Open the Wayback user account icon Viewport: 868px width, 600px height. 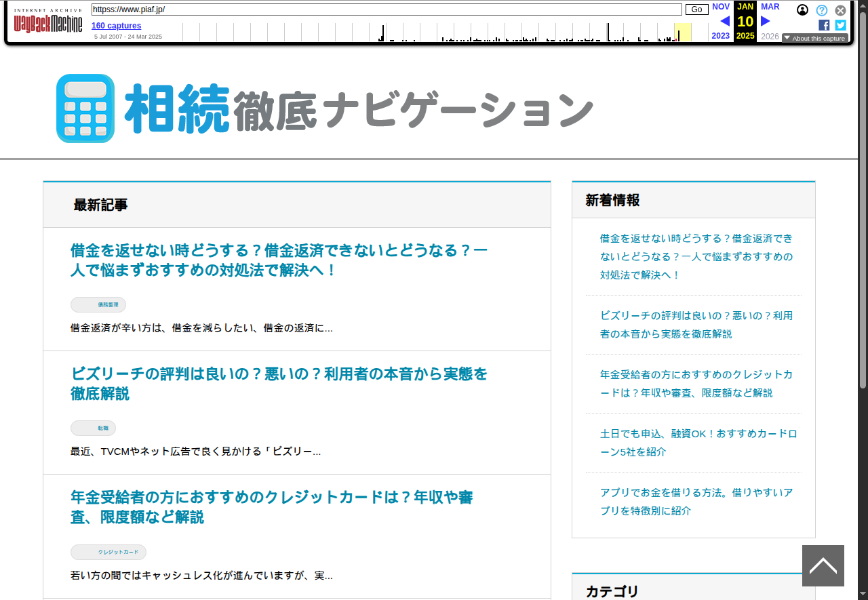803,10
